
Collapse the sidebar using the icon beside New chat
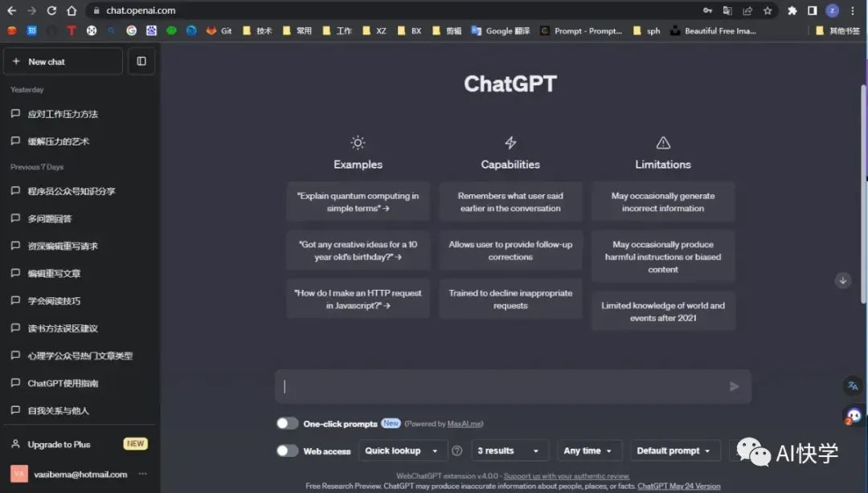(x=141, y=61)
